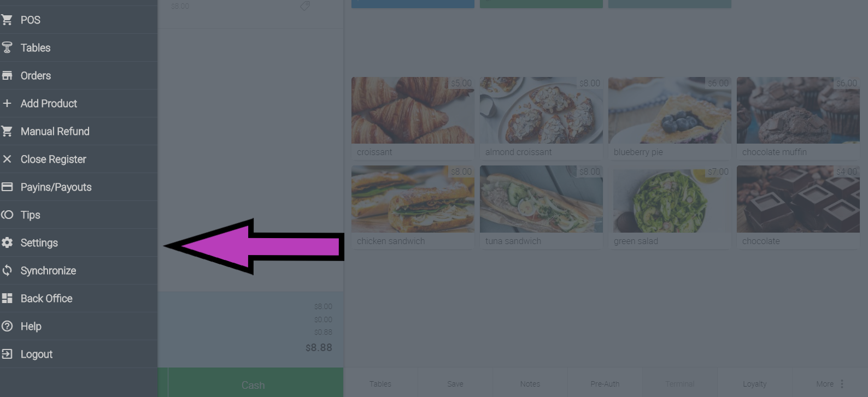
Task: Open the Tips menu item
Action: click(x=79, y=215)
